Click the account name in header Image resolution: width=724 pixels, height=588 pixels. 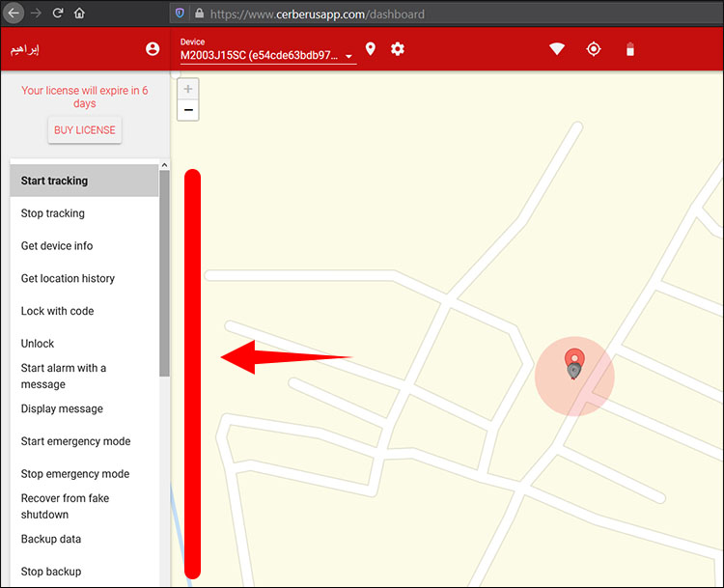(x=25, y=49)
